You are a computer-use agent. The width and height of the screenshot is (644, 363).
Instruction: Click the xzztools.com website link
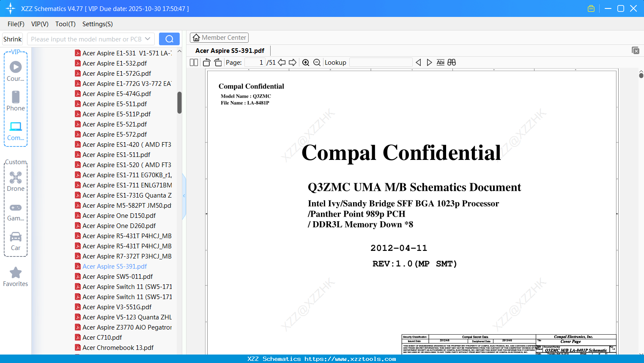(x=350, y=359)
